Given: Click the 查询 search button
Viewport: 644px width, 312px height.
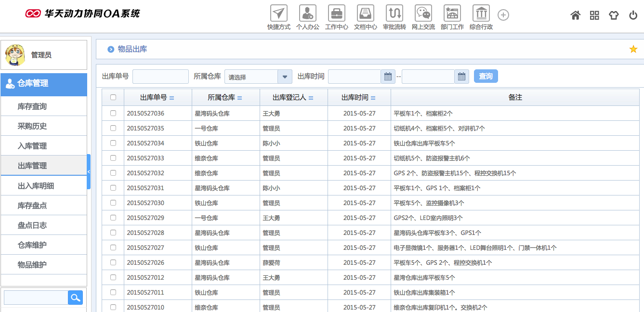Looking at the screenshot, I should click(486, 77).
